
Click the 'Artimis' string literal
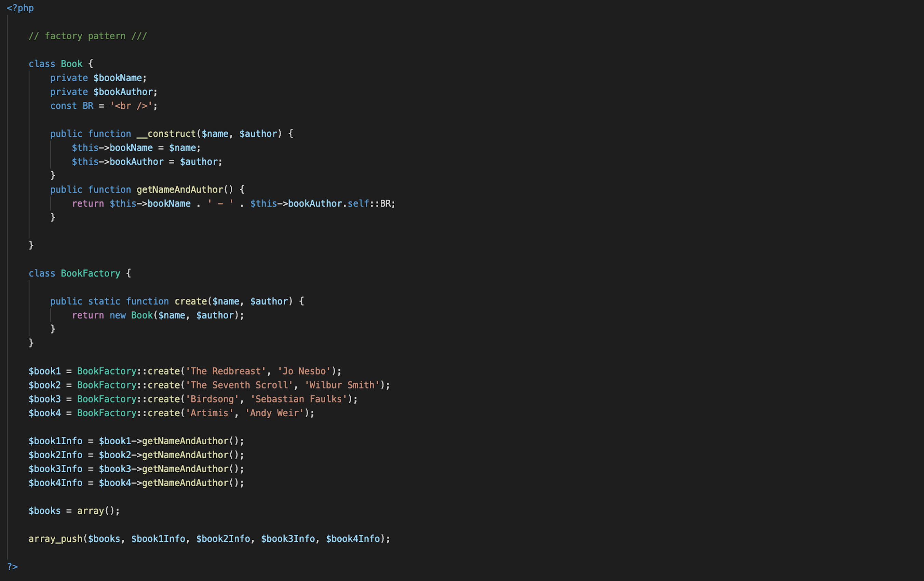[209, 413]
